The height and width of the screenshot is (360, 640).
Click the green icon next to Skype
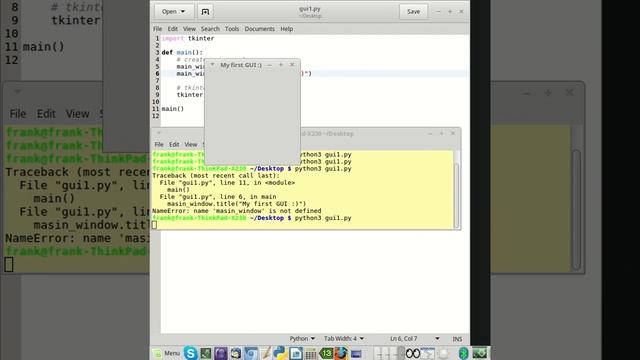click(206, 353)
